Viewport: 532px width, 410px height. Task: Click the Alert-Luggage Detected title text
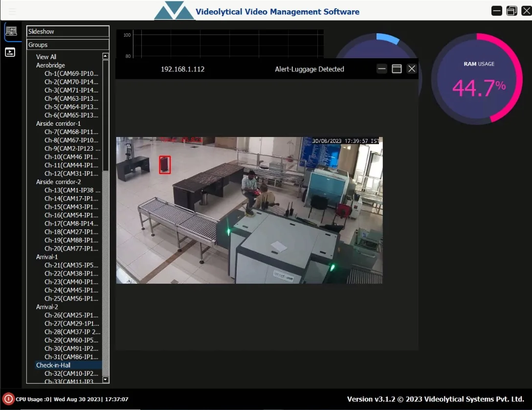(x=310, y=69)
